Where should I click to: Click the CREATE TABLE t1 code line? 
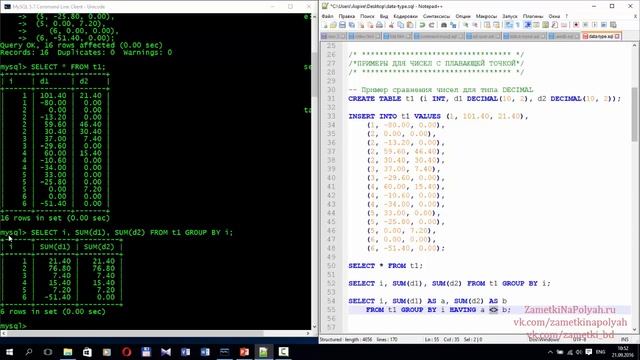click(484, 99)
